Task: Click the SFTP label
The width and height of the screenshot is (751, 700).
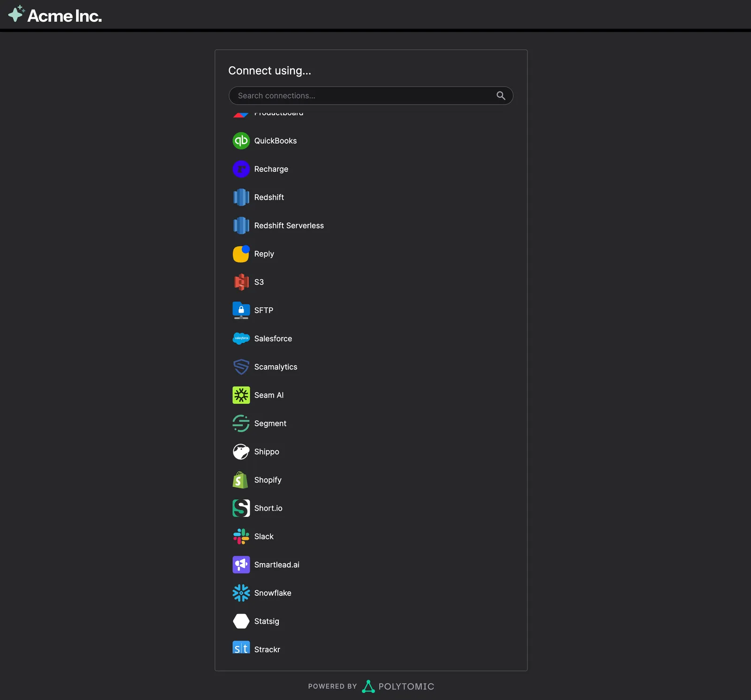Action: [264, 310]
